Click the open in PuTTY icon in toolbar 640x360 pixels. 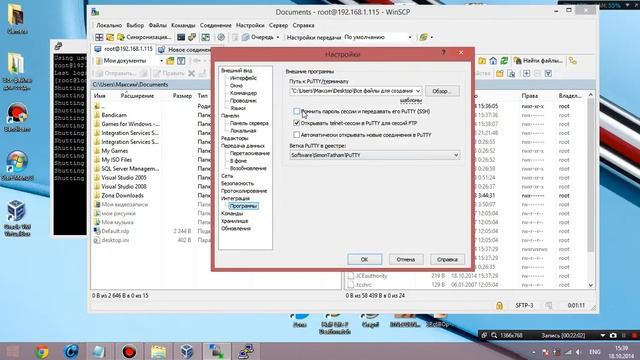coord(192,37)
